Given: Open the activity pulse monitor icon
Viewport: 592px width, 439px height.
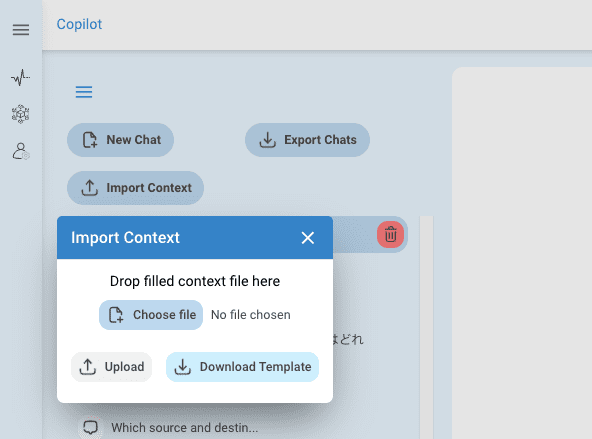Looking at the screenshot, I should tap(21, 77).
